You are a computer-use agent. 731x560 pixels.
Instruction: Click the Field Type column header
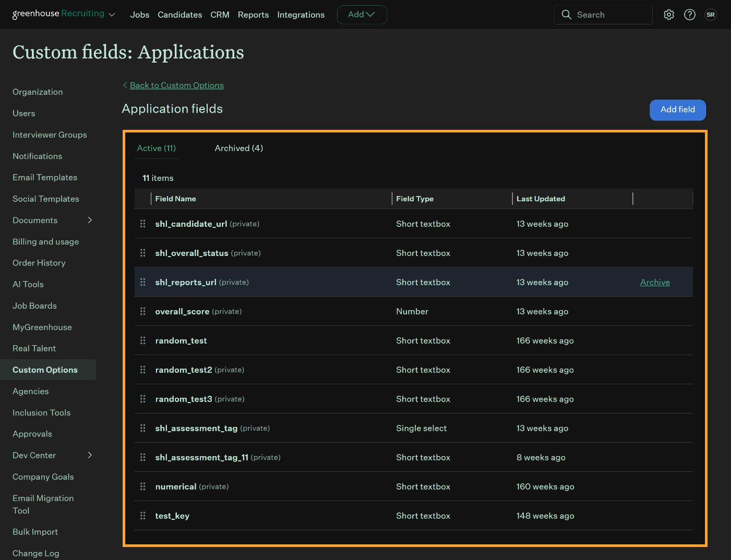[415, 199]
